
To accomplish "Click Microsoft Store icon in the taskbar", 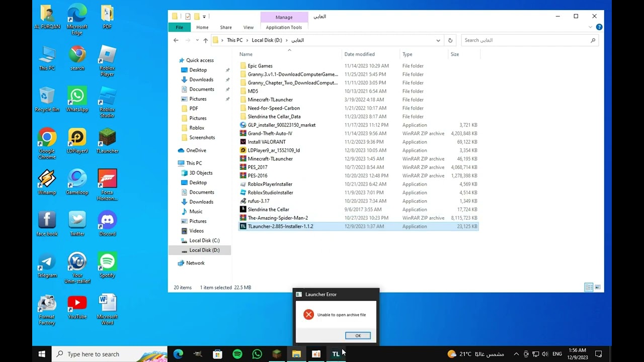I will (218, 354).
